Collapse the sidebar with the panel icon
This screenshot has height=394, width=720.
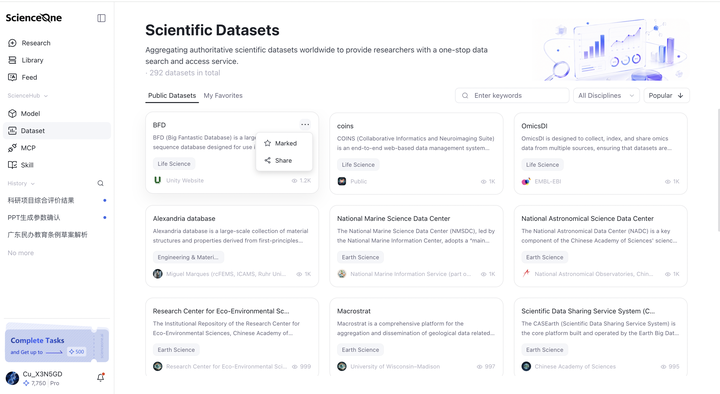pyautogui.click(x=101, y=18)
